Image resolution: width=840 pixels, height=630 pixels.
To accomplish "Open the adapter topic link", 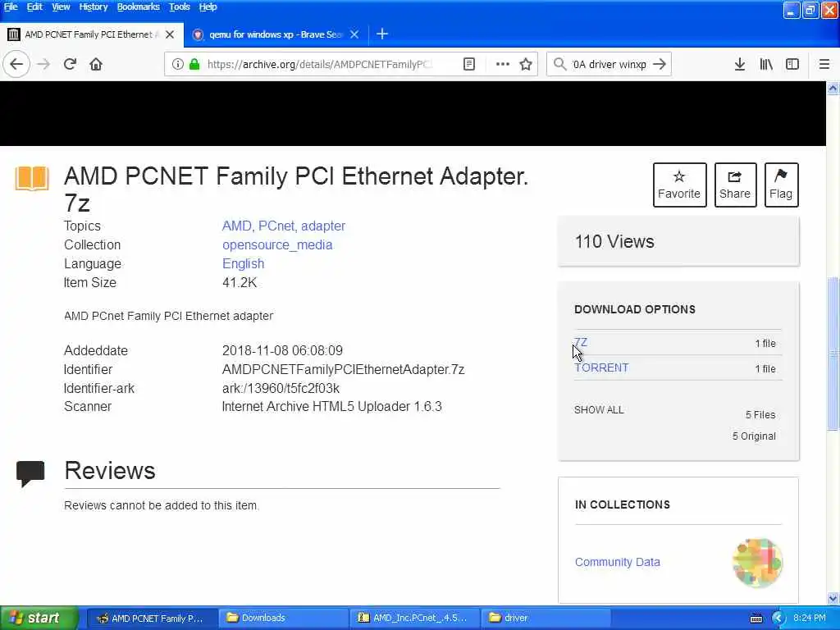I will [323, 226].
